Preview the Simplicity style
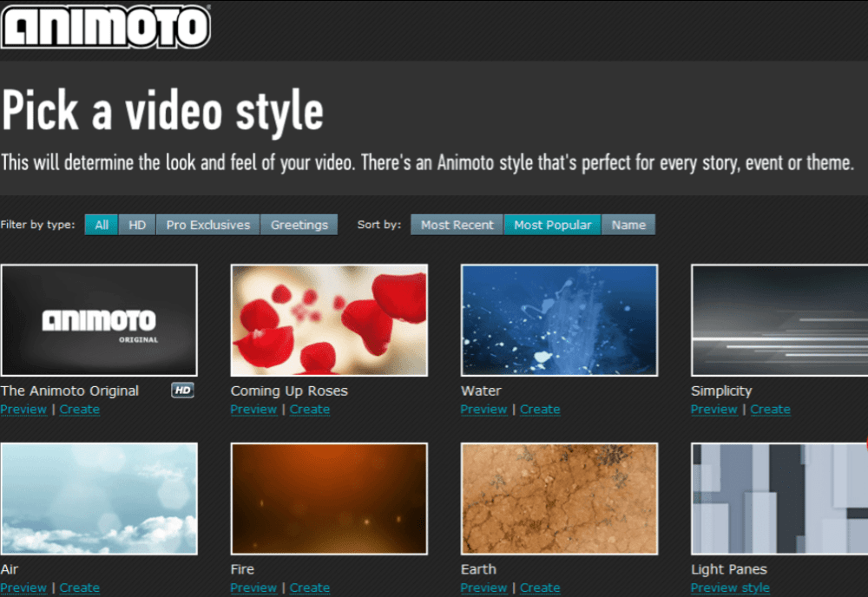 pyautogui.click(x=714, y=410)
